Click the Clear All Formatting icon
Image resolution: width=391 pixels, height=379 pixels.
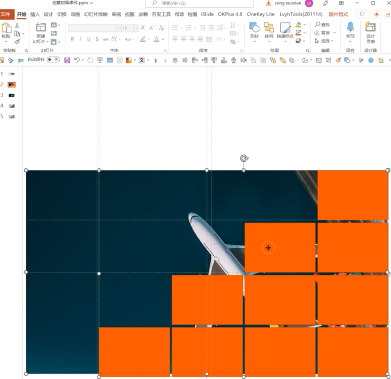[x=162, y=28]
